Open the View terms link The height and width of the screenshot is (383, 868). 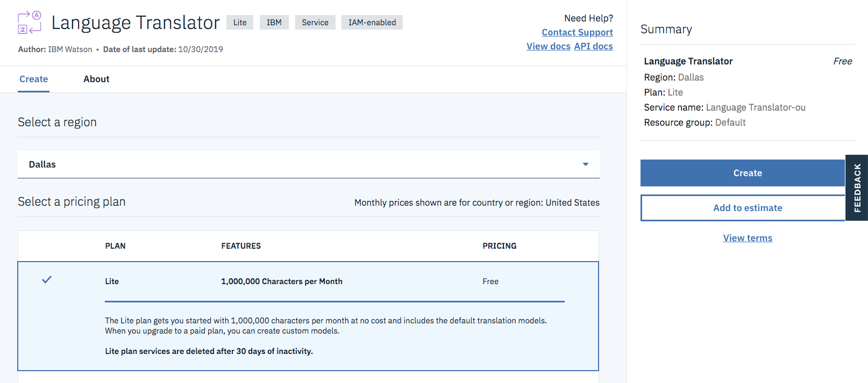click(x=748, y=238)
